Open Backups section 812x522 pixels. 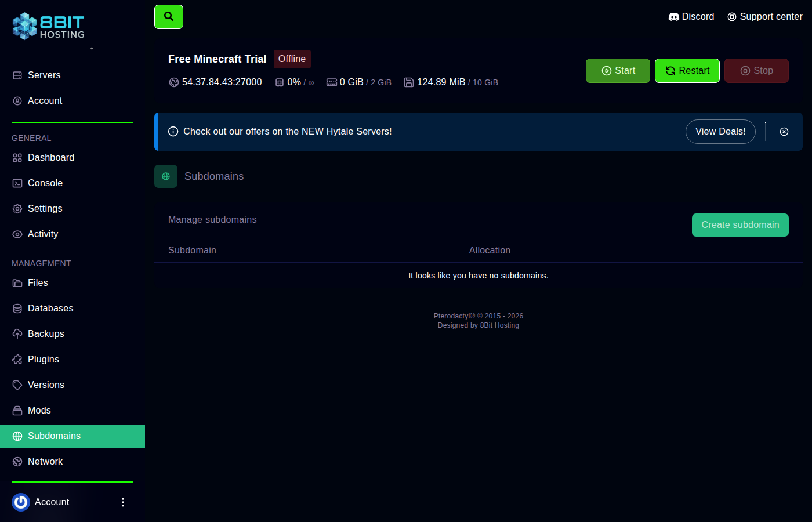point(72,334)
